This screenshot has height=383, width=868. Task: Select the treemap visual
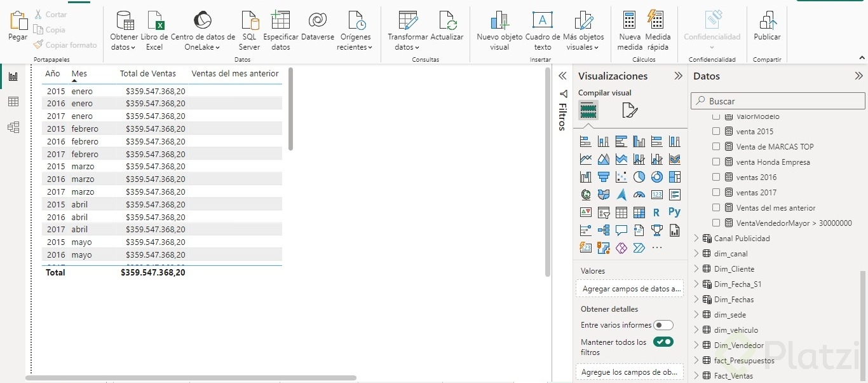tap(675, 177)
